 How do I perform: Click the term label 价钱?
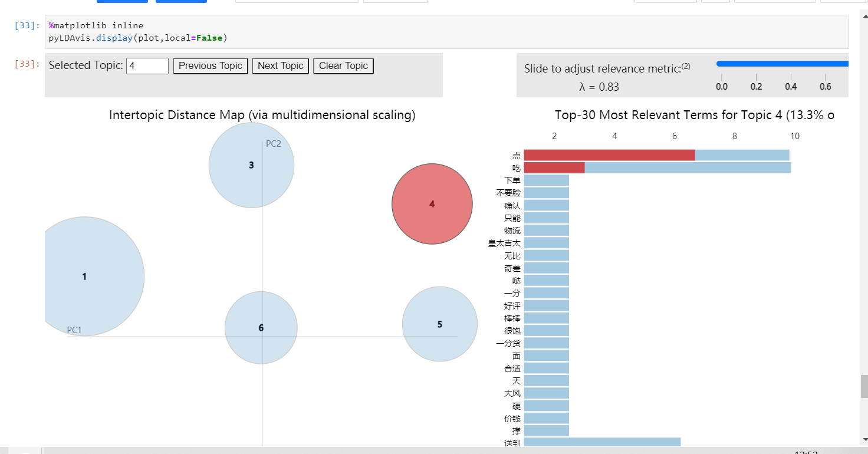[512, 419]
